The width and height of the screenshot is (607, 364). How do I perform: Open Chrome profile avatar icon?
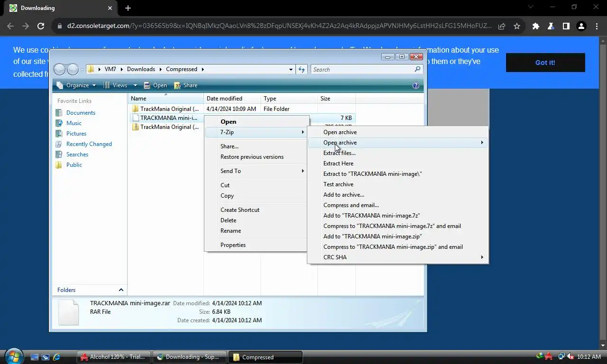(x=581, y=26)
